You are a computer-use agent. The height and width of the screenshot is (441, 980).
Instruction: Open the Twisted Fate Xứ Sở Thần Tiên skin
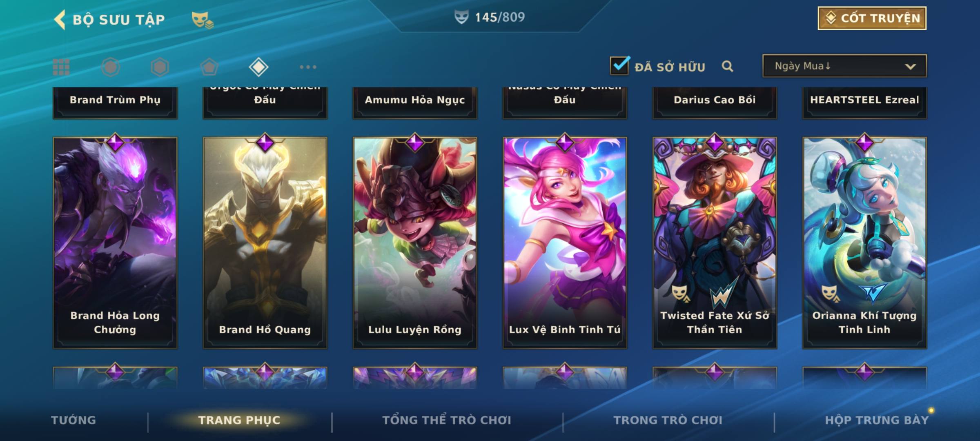pyautogui.click(x=715, y=243)
